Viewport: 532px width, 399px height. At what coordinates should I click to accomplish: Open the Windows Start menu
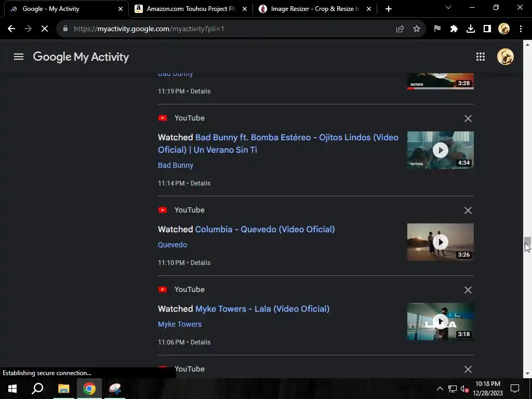tap(12, 389)
